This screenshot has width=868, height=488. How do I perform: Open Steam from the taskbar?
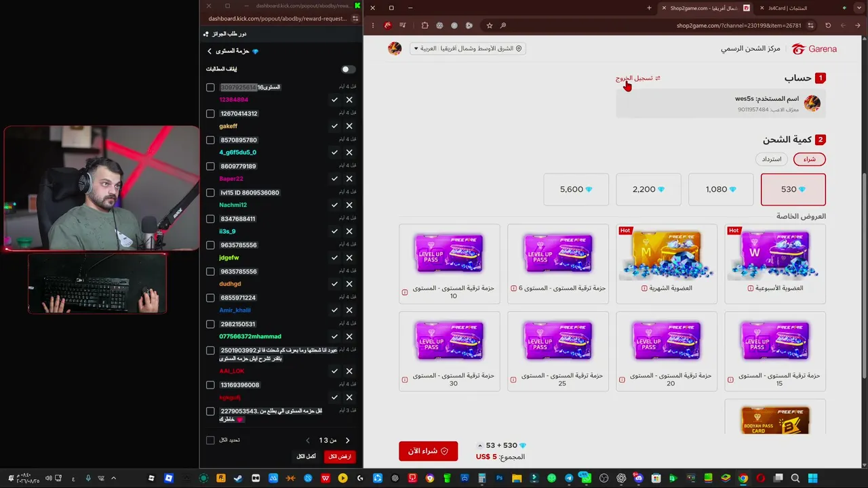pos(238,479)
